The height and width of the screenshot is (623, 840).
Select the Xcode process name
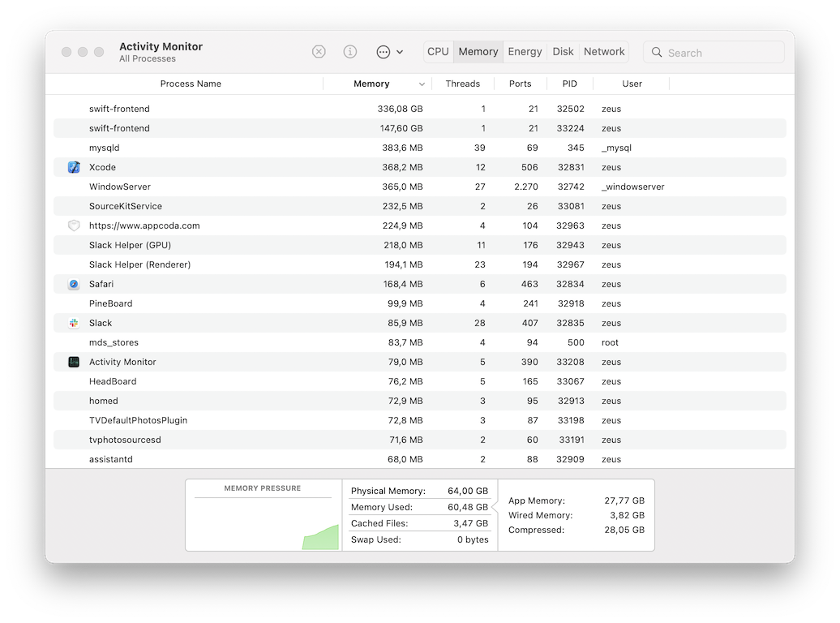pos(102,167)
